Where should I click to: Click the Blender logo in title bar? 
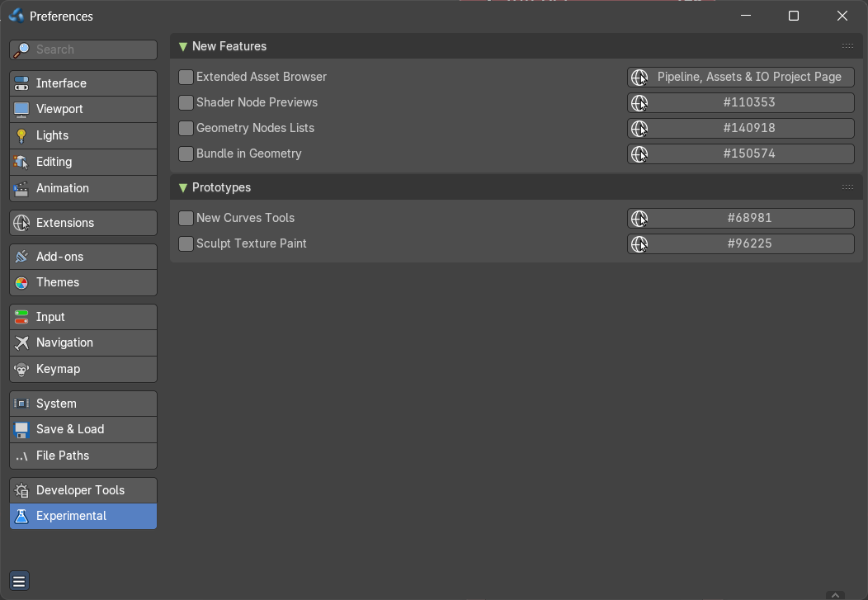click(17, 16)
